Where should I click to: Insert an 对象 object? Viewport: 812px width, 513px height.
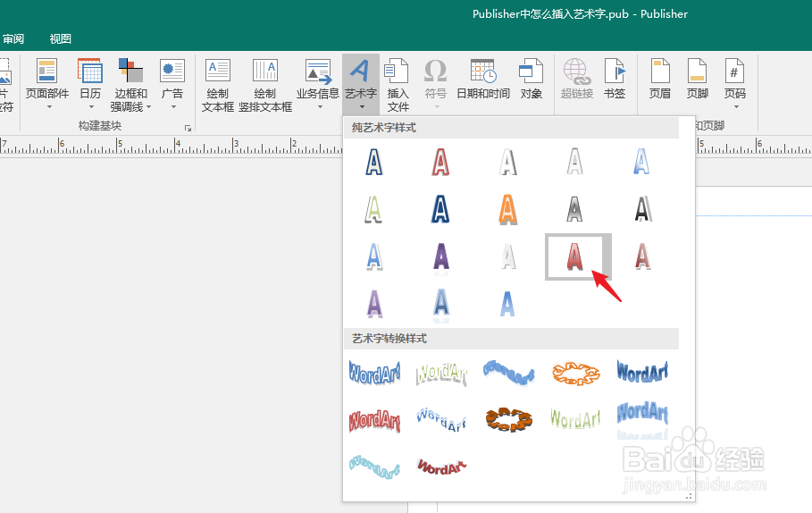tap(531, 78)
